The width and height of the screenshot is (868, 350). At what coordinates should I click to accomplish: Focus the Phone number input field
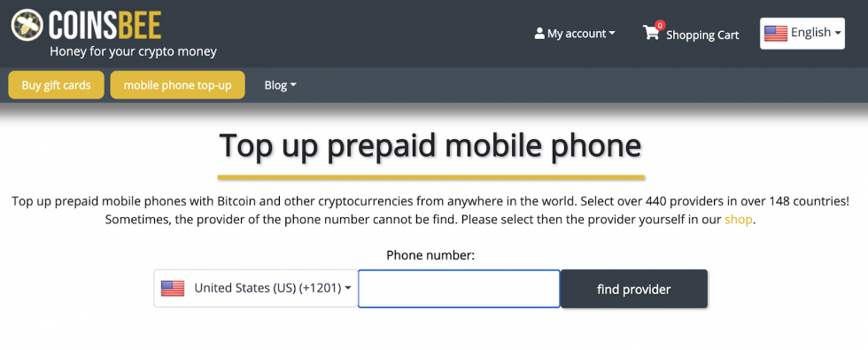(x=459, y=289)
